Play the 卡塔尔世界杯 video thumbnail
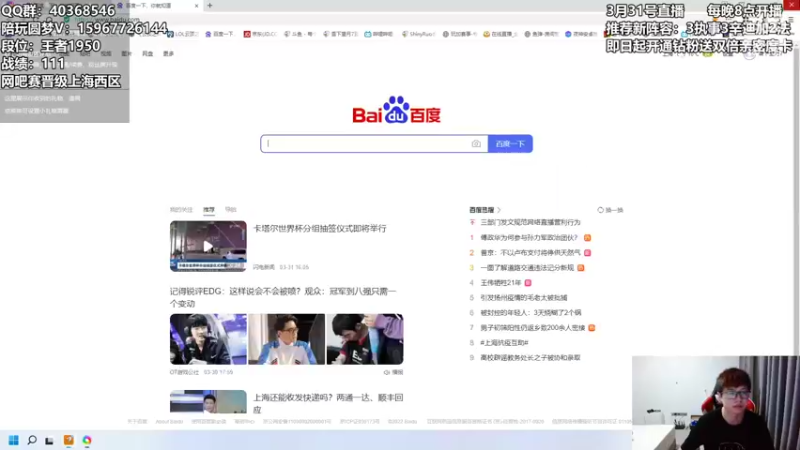The height and width of the screenshot is (450, 800). click(208, 246)
